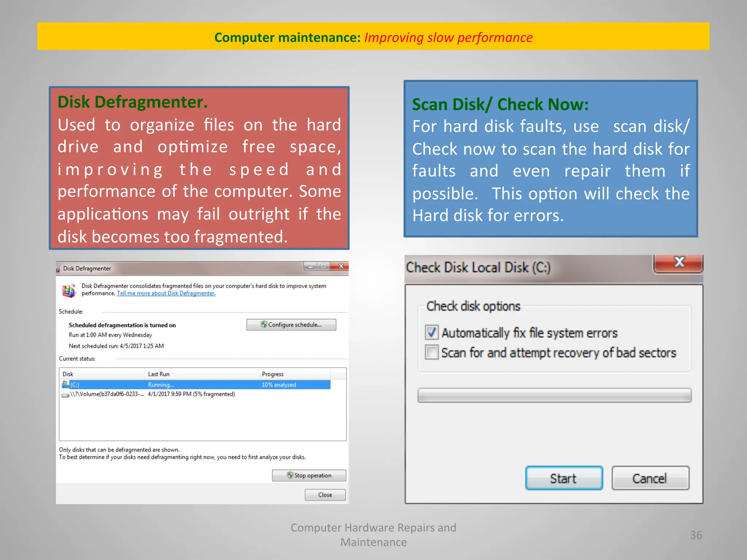Viewport: 747px width, 560px height.
Task: Click the Check Disk progress bar
Action: tap(554, 395)
